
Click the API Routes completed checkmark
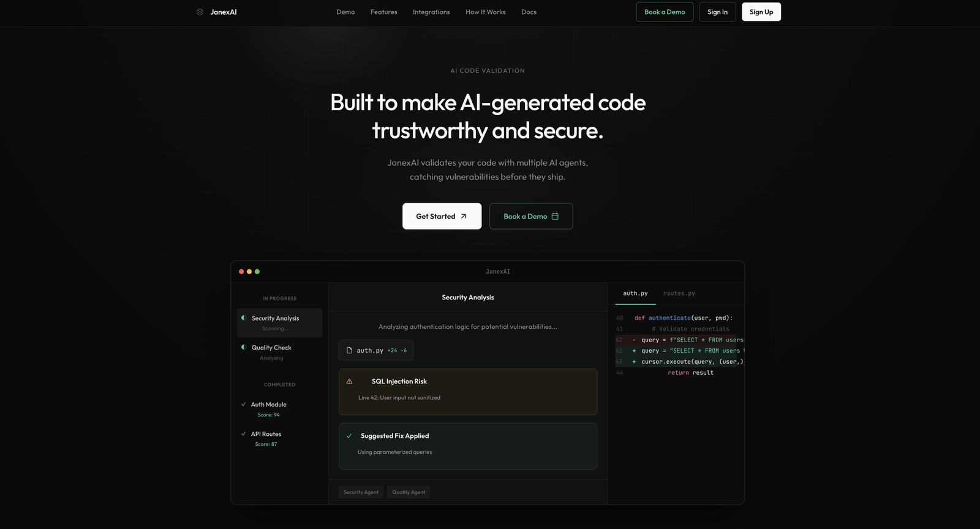coord(244,434)
